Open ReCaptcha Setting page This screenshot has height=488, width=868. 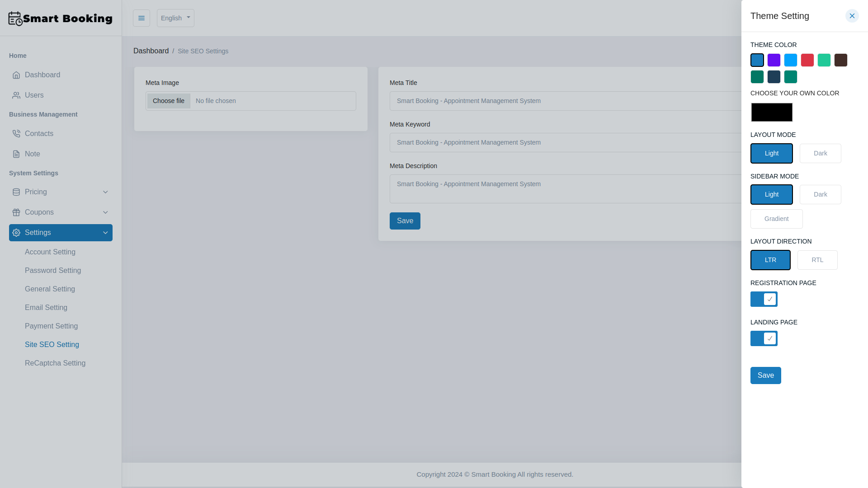[55, 363]
